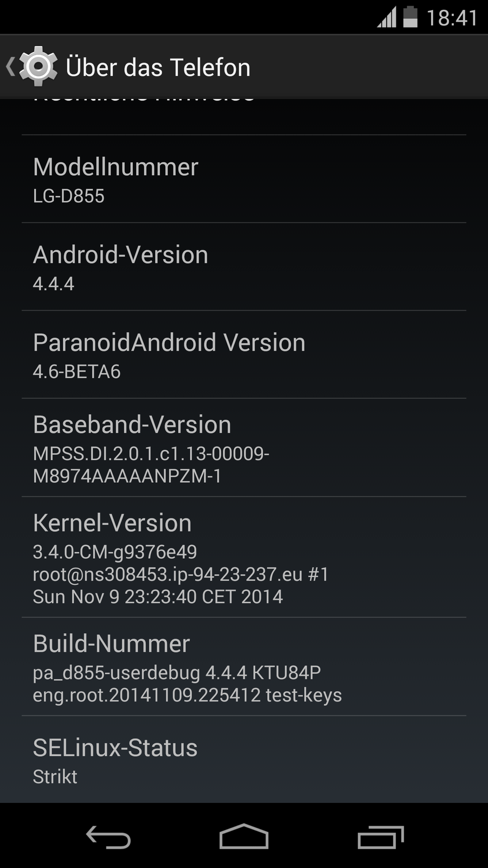Viewport: 488px width, 868px height.
Task: Open the partially hidden Rechtliche Hinweise entry
Action: [244, 117]
